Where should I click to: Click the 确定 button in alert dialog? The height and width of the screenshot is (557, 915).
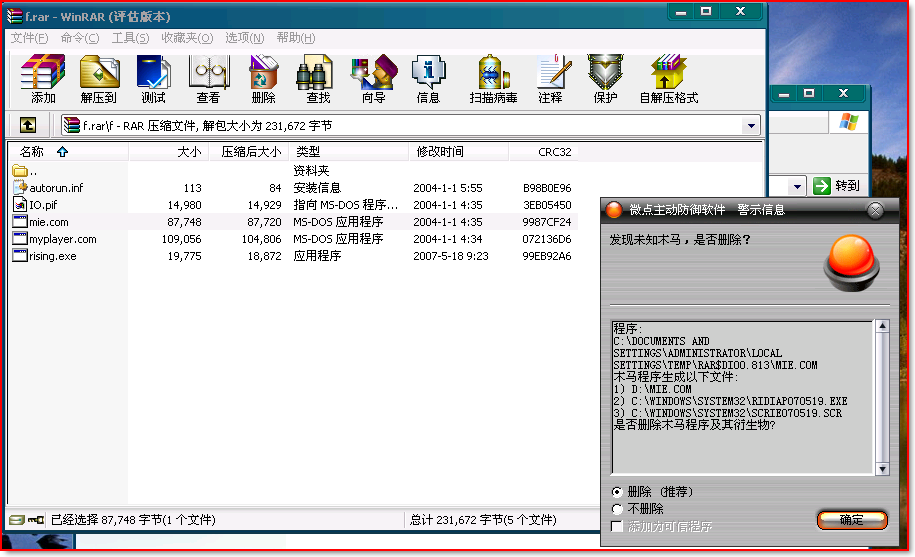click(x=852, y=520)
